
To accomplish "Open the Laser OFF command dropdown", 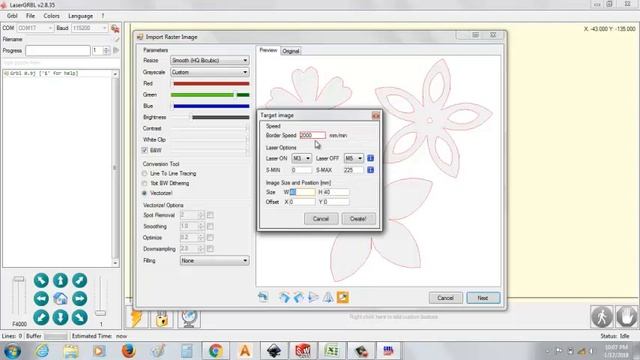I will 353,158.
